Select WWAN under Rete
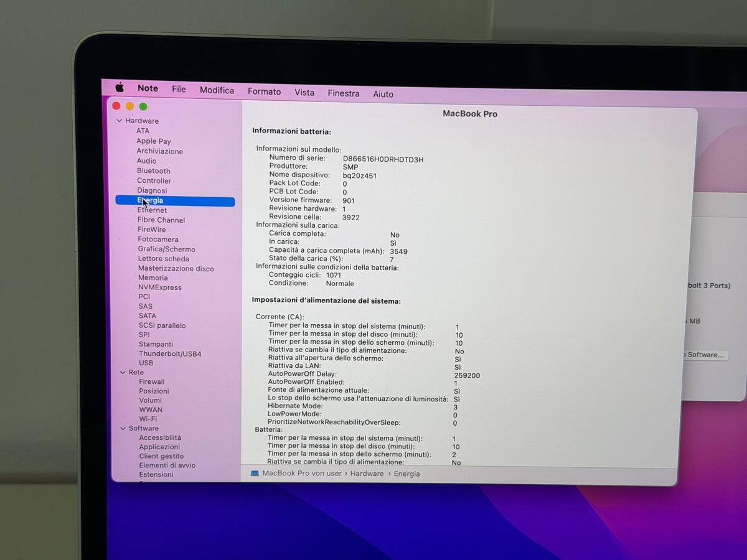 (151, 410)
